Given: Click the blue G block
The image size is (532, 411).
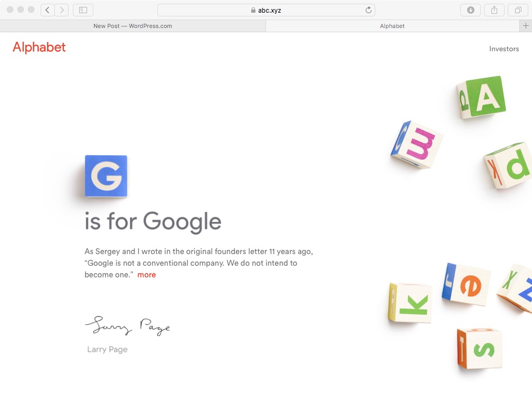Looking at the screenshot, I should coord(106,176).
